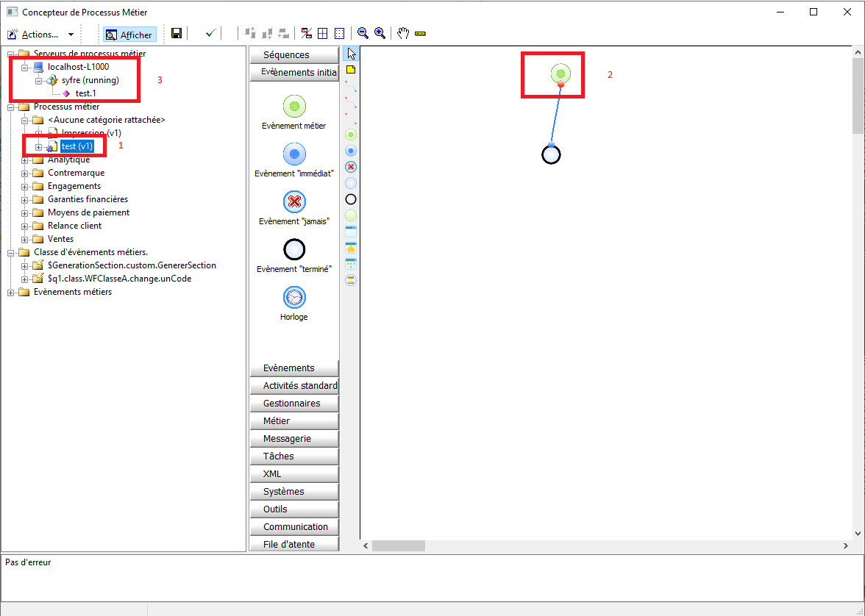This screenshot has width=865, height=616.
Task: Select the yellow note tool
Action: (x=350, y=70)
